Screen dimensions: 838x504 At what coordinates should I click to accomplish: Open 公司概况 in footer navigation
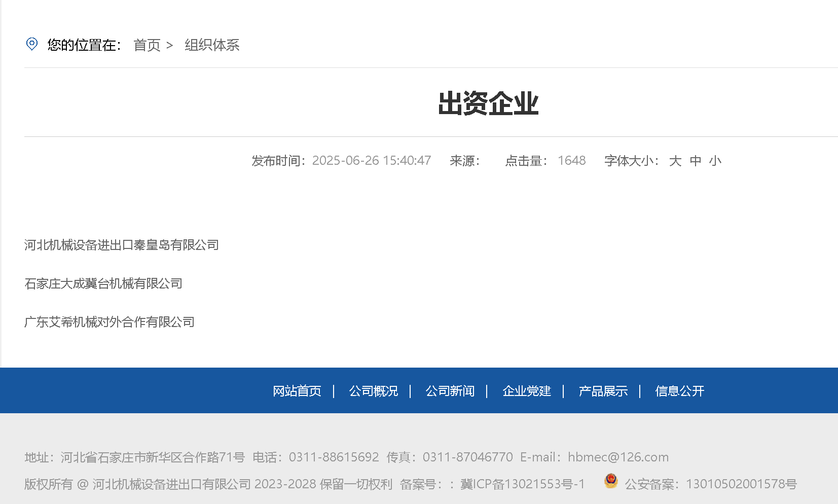click(x=374, y=391)
